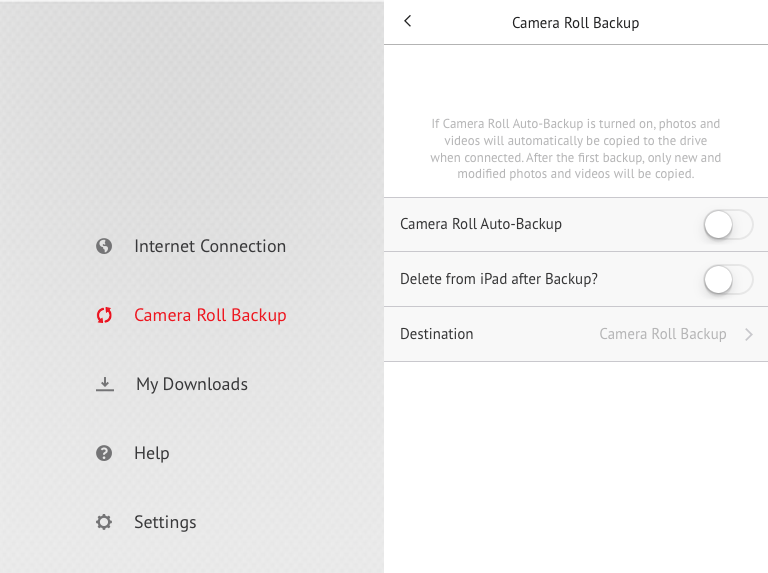This screenshot has width=768, height=573.
Task: Click the Camera Roll Backup header title
Action: pos(575,22)
